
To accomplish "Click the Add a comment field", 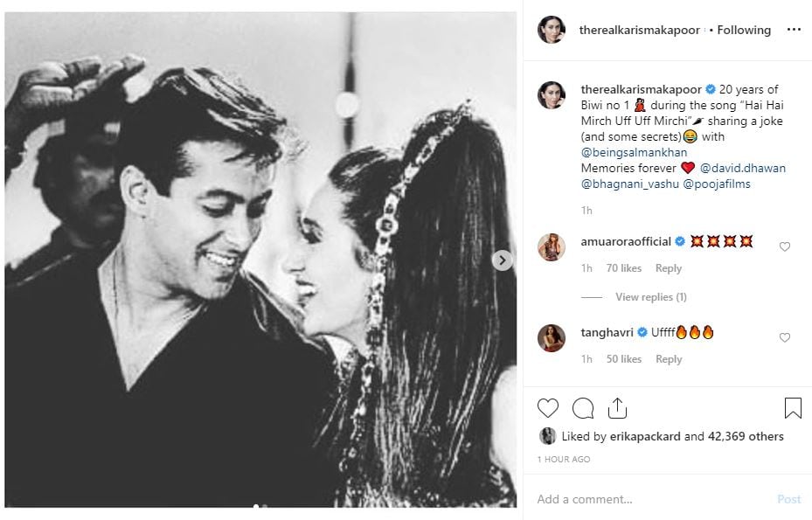I will [647, 499].
